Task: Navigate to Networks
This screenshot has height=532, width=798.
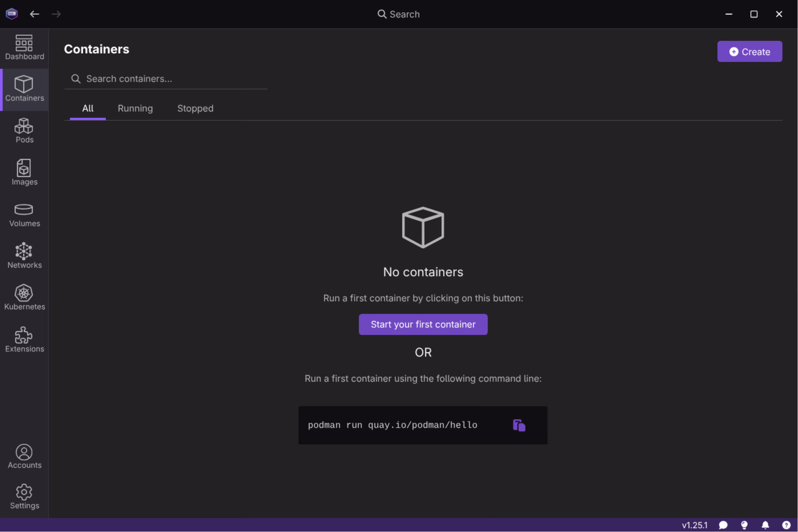Action: tap(24, 256)
